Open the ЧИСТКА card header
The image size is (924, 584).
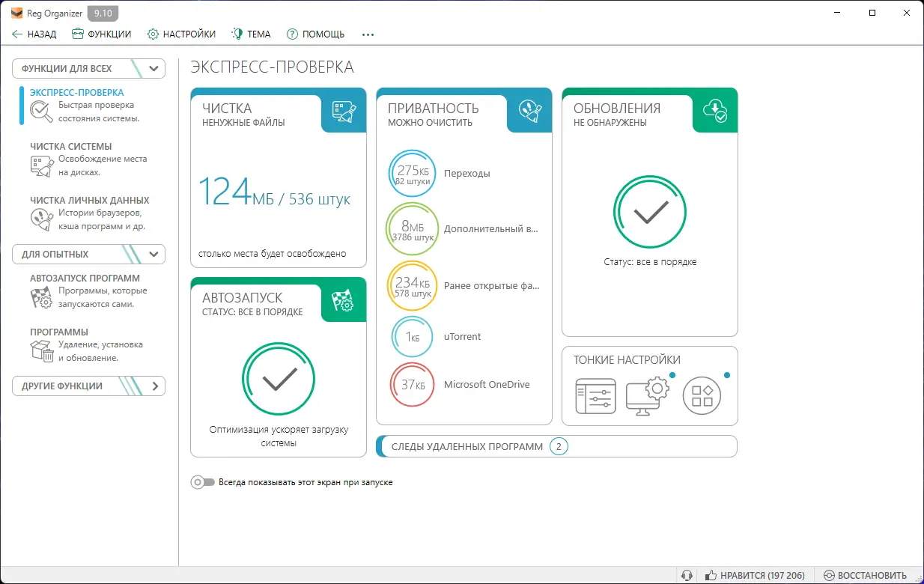click(279, 111)
